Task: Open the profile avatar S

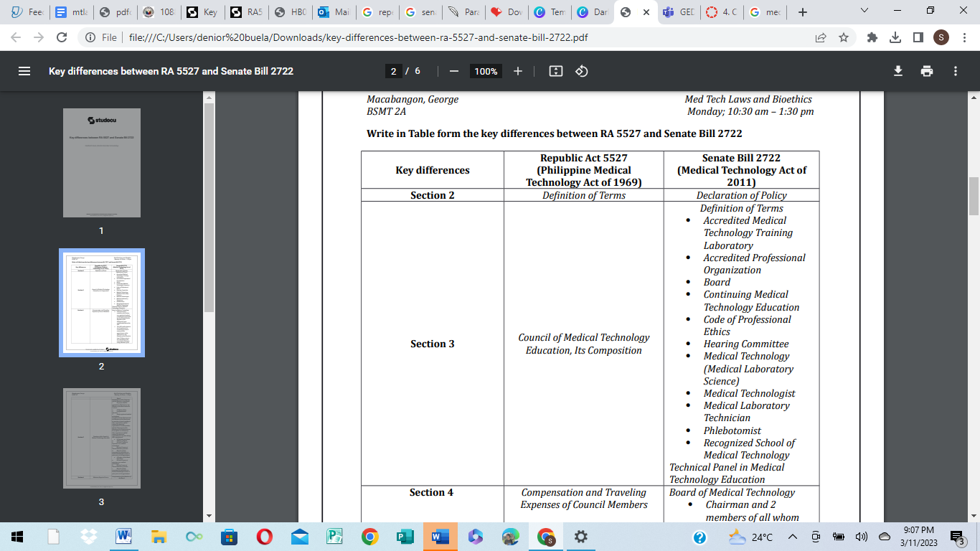Action: click(941, 37)
